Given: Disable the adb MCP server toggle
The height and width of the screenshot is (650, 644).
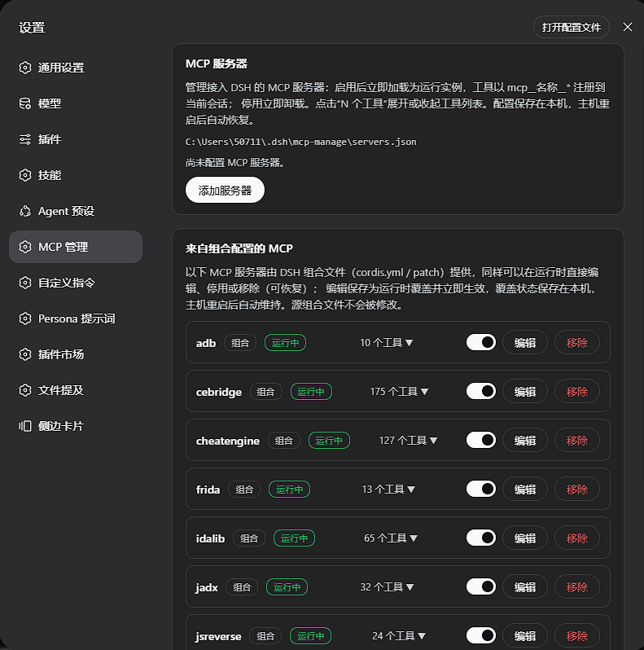Looking at the screenshot, I should (x=480, y=342).
